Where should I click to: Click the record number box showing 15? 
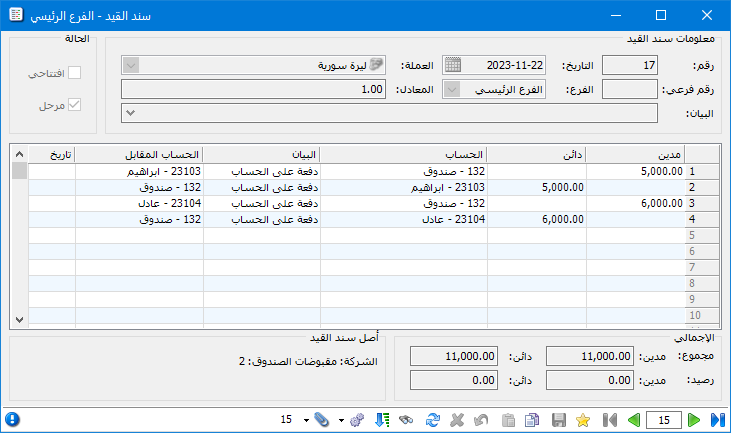[x=664, y=420]
